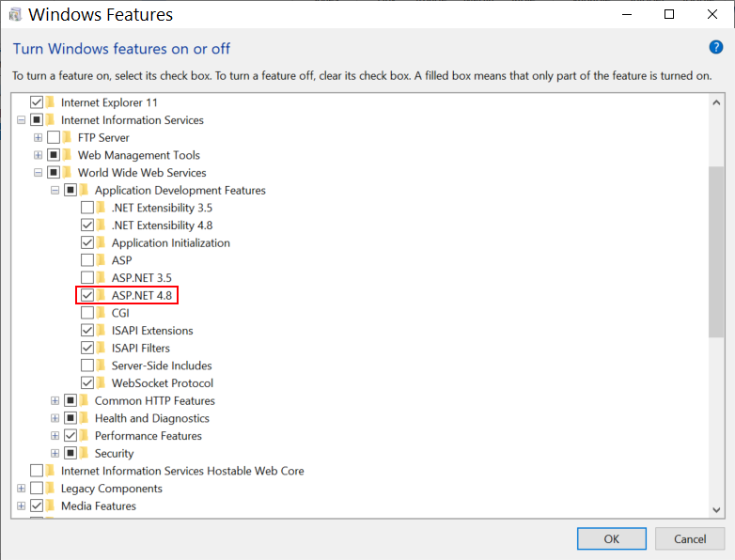Click the Cancel button

690,539
